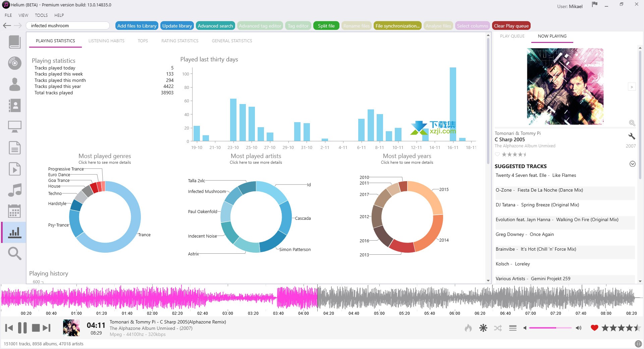Click the small album thumbnail in player bar
Image resolution: width=644 pixels, height=349 pixels.
pyautogui.click(x=71, y=328)
